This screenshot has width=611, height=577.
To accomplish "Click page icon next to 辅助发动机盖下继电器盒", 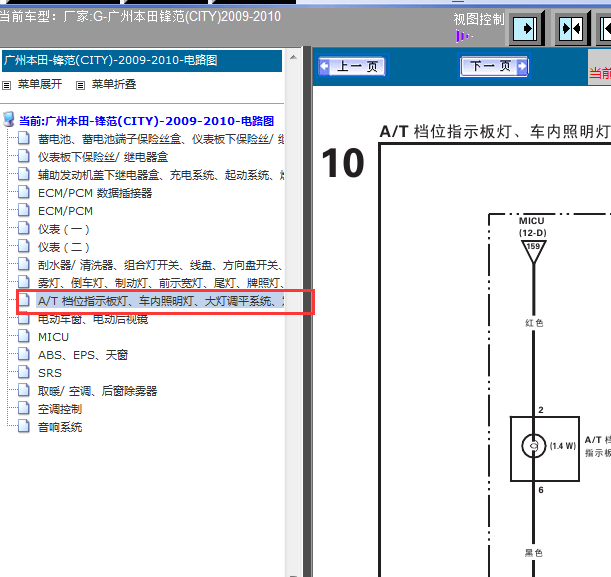I will click(x=24, y=174).
